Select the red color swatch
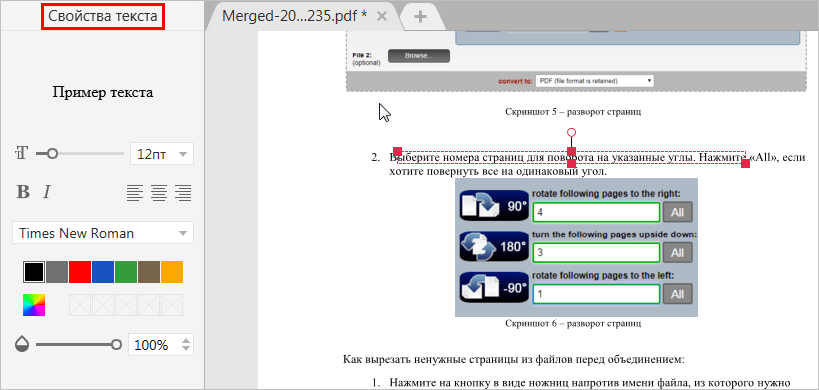Screen dimensions: 819x390 tap(80, 271)
